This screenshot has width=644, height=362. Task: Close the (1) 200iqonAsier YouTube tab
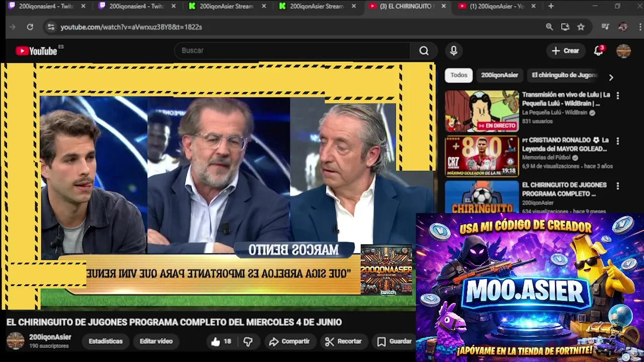pyautogui.click(x=533, y=6)
